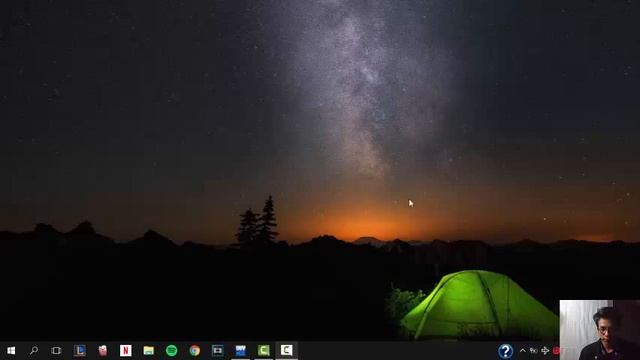Open Task View on the taskbar
640x360 pixels.
click(56, 351)
